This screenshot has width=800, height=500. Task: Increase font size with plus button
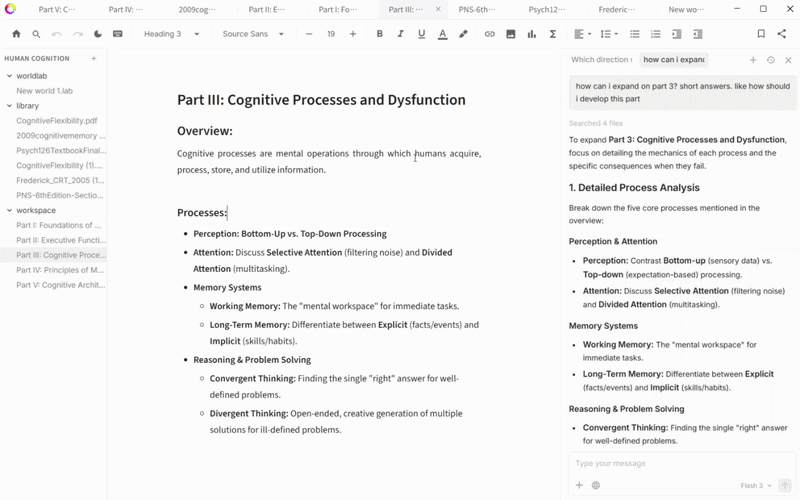pos(353,34)
